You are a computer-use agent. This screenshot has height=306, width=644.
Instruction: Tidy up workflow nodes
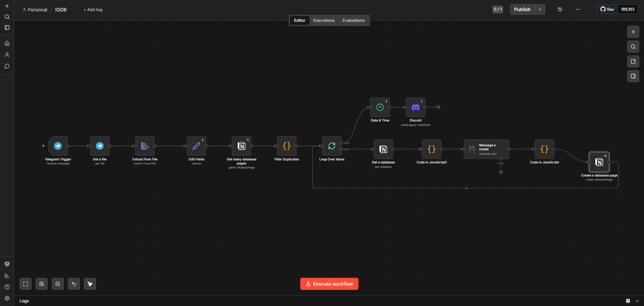pos(90,284)
